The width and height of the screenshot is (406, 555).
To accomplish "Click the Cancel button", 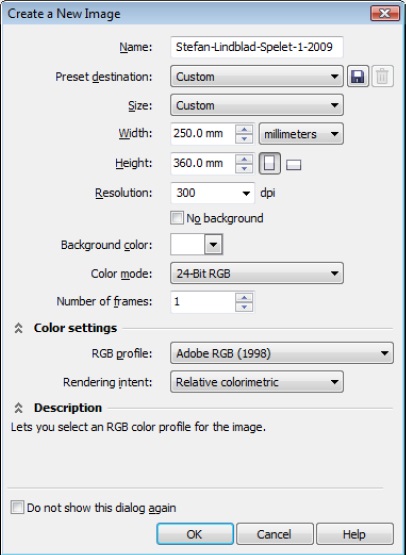I will (x=275, y=534).
